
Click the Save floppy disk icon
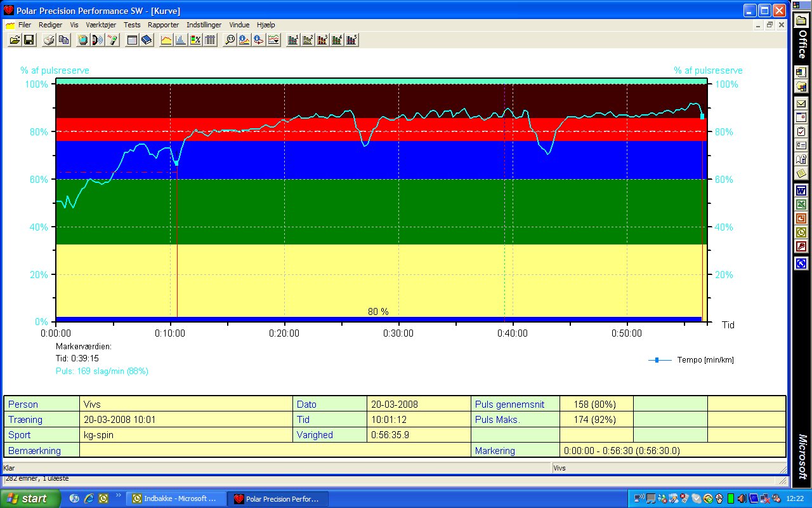(x=29, y=40)
